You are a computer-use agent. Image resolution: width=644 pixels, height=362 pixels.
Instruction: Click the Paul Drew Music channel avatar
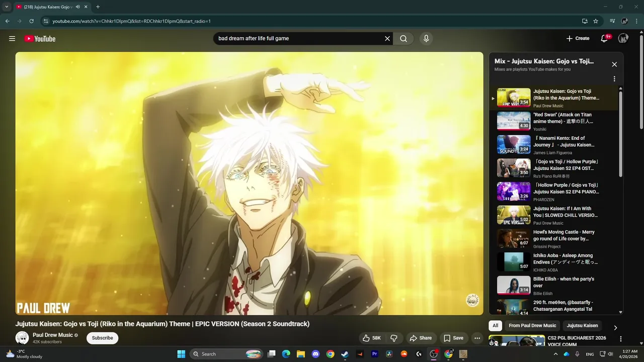pyautogui.click(x=22, y=338)
